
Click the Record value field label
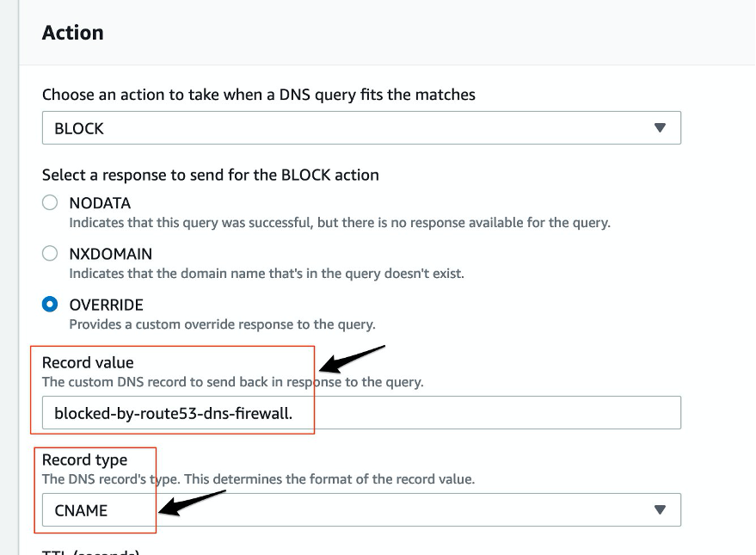point(88,362)
